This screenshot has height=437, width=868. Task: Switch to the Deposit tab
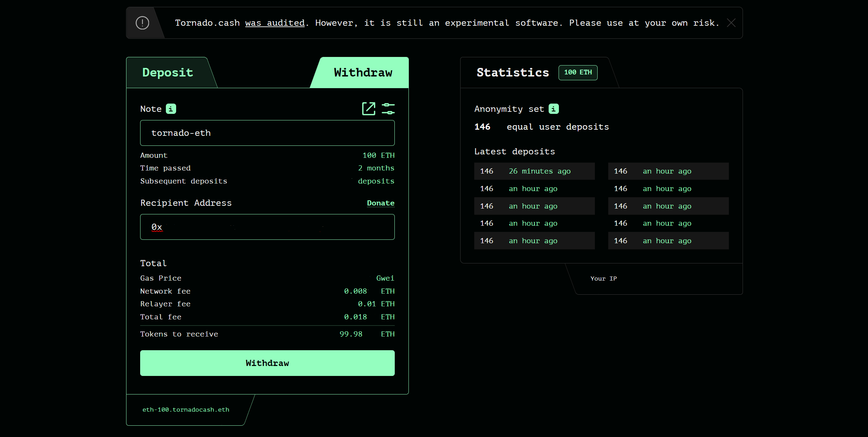pyautogui.click(x=168, y=73)
